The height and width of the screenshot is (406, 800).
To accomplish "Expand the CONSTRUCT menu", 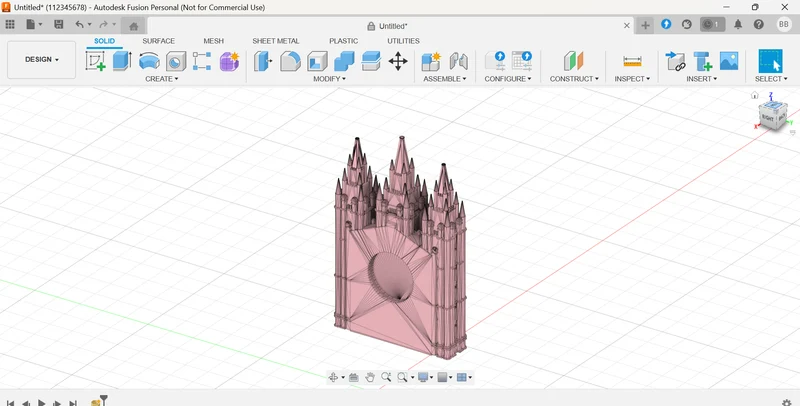I will (574, 79).
